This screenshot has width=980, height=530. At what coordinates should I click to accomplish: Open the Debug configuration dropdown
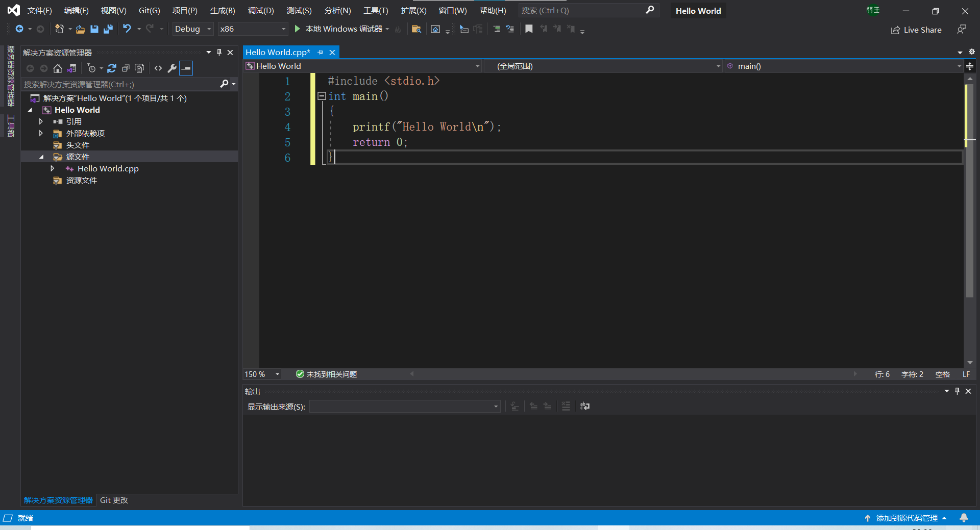click(192, 29)
